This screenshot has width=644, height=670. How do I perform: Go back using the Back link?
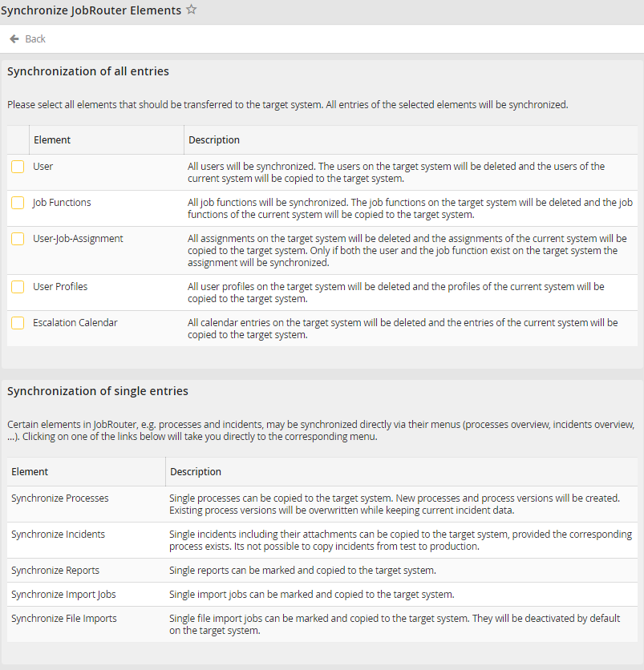click(x=35, y=39)
